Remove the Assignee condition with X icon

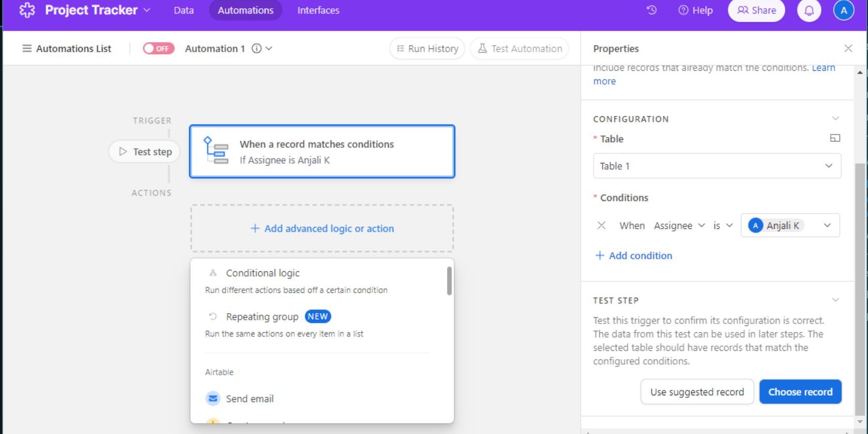[x=601, y=225]
